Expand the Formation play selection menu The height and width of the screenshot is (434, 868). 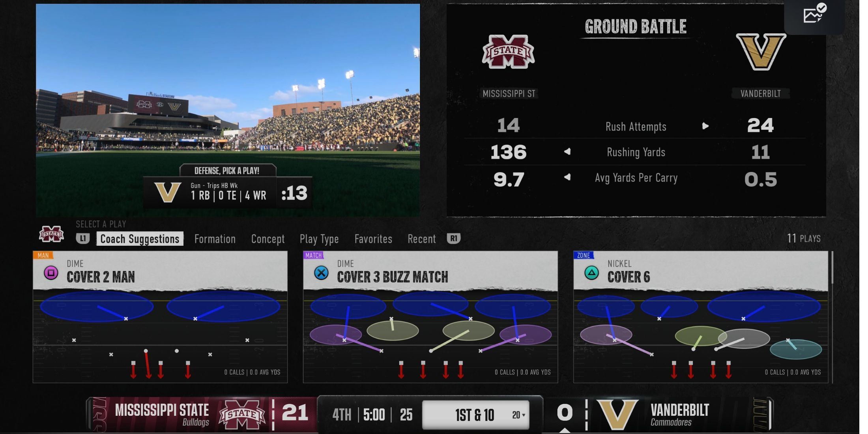[x=215, y=238]
